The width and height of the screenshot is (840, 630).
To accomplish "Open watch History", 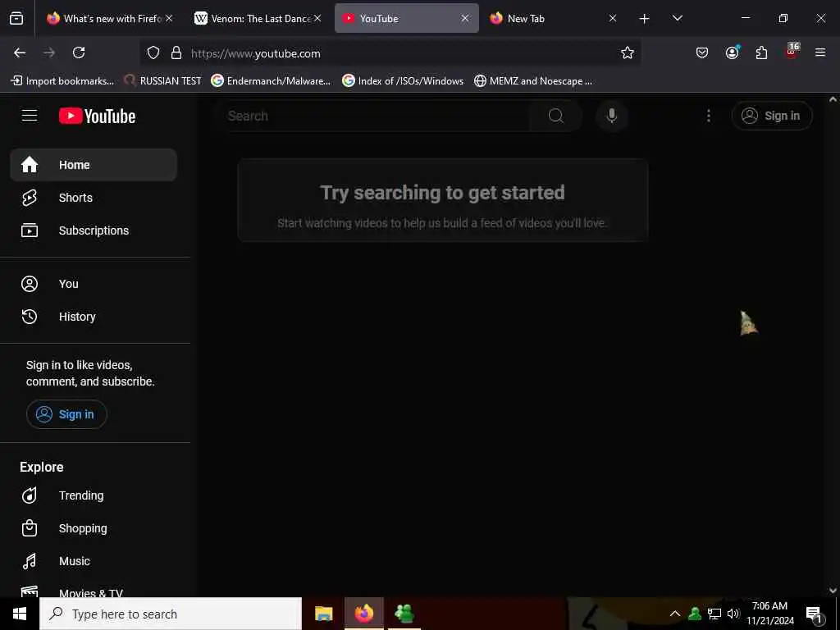I will click(94, 317).
